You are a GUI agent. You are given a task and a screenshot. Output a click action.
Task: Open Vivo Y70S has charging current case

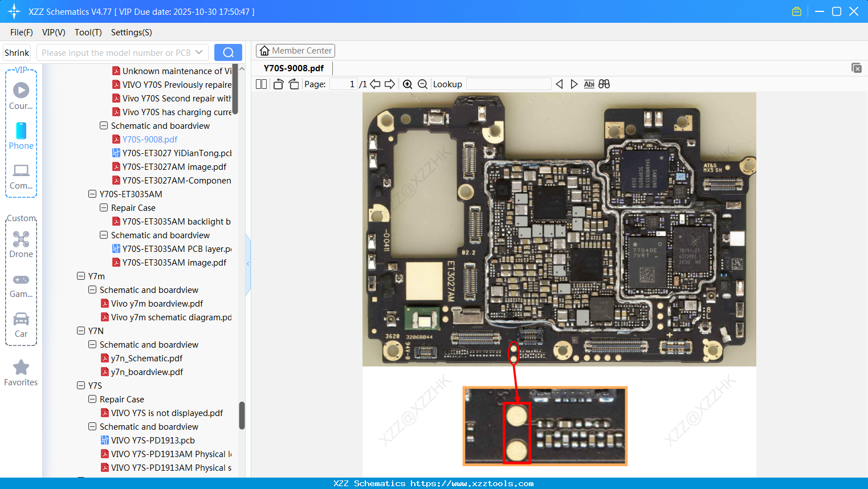point(172,112)
